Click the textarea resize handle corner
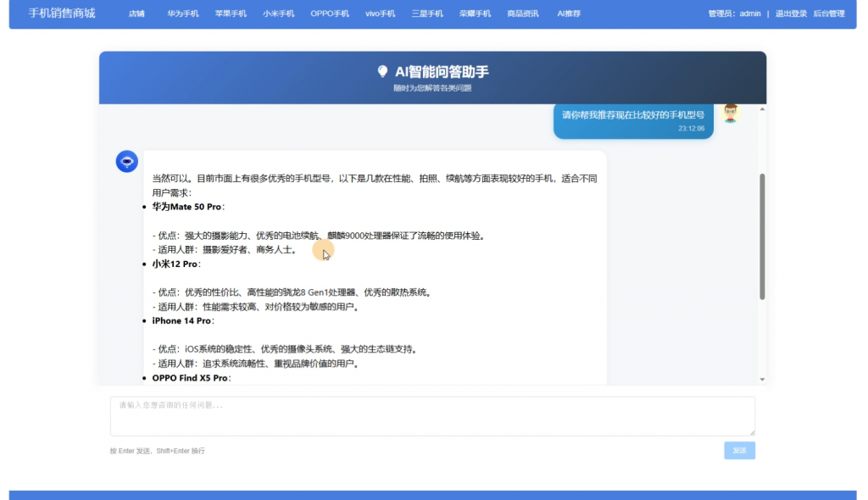 coord(752,432)
